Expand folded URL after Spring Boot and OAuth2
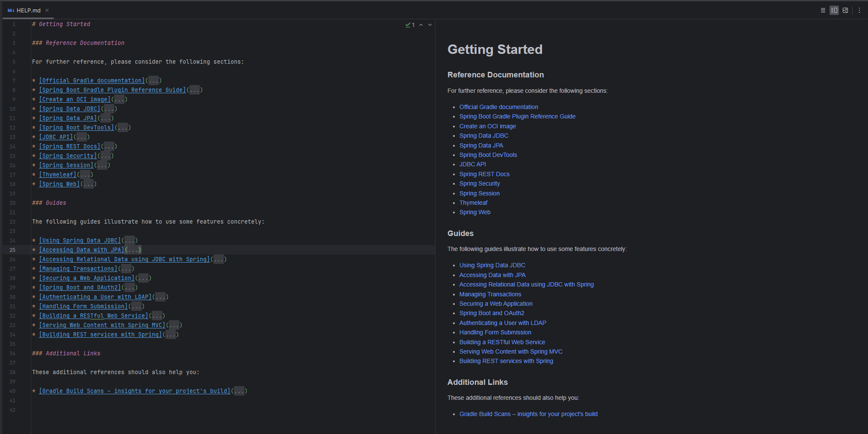The width and height of the screenshot is (868, 434). (130, 287)
